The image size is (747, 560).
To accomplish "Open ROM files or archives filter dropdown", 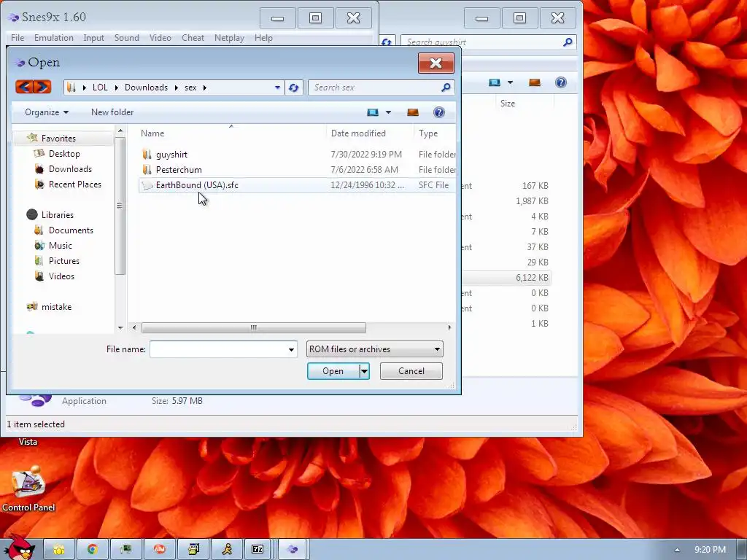I will click(x=374, y=349).
